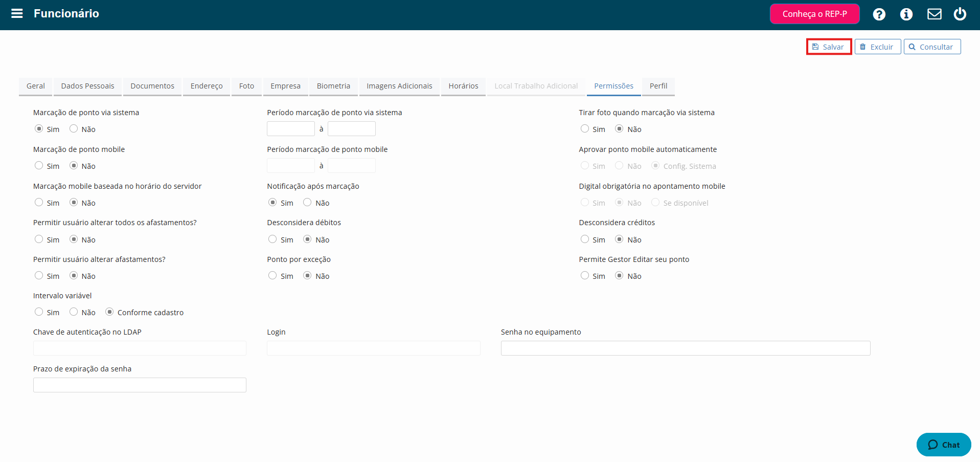
Task: Switch to the Perfil tab
Action: coord(658,86)
